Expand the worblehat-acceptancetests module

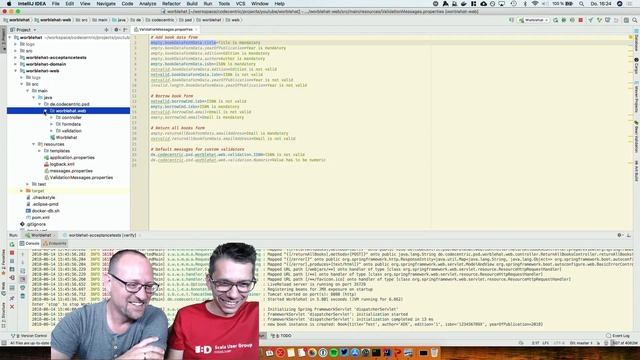[16, 58]
